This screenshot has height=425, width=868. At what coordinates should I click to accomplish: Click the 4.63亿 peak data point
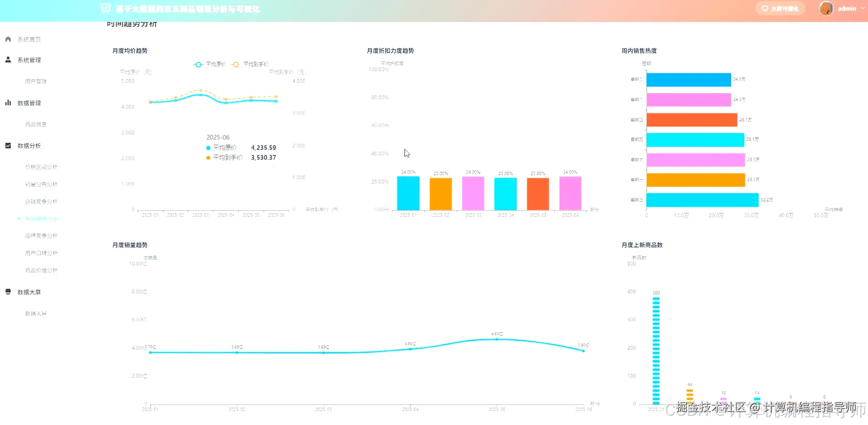(497, 339)
